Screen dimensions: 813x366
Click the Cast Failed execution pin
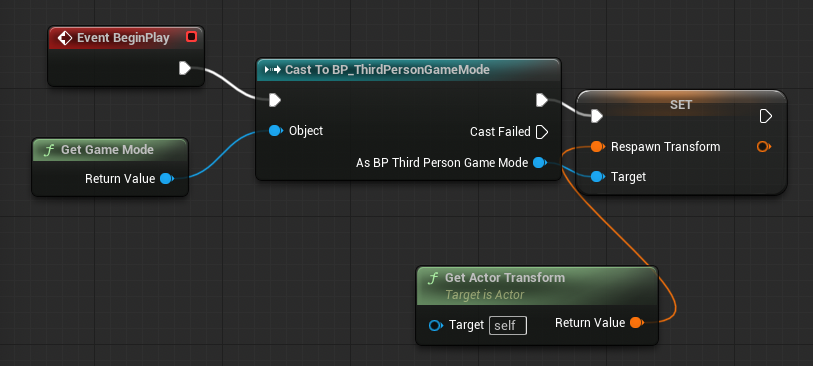[x=541, y=132]
